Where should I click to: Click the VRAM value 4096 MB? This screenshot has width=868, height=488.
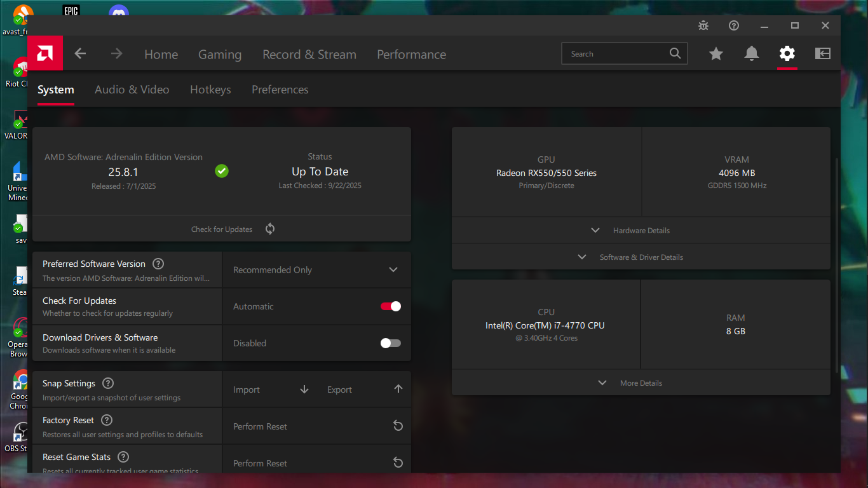pyautogui.click(x=737, y=173)
